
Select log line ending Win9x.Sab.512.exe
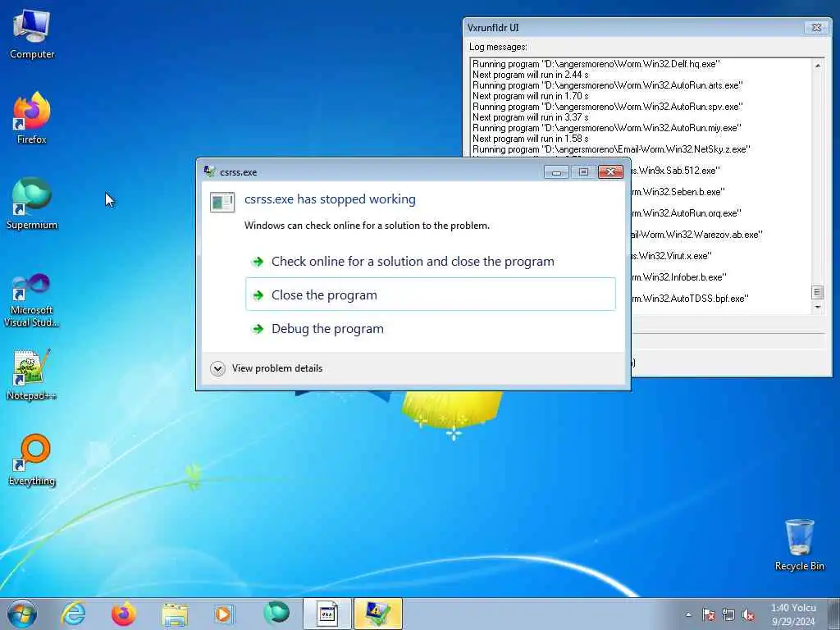(x=676, y=171)
